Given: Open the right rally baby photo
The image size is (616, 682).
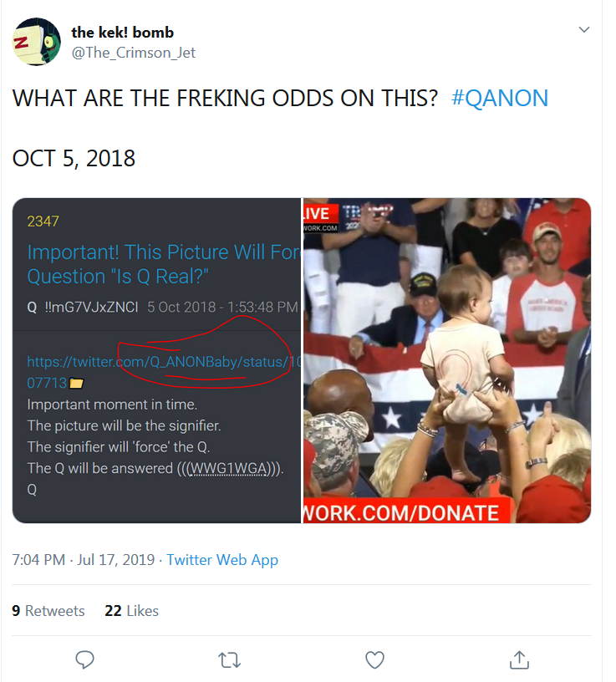Looking at the screenshot, I should point(446,360).
